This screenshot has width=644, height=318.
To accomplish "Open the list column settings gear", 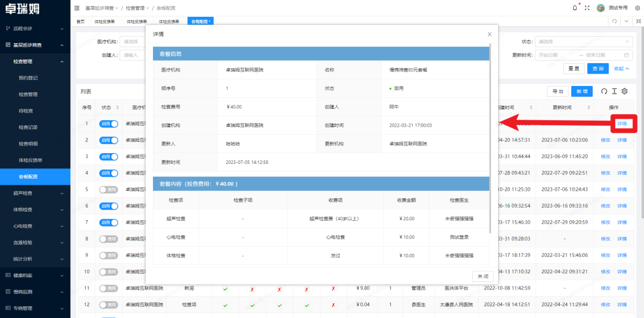I will (x=625, y=91).
